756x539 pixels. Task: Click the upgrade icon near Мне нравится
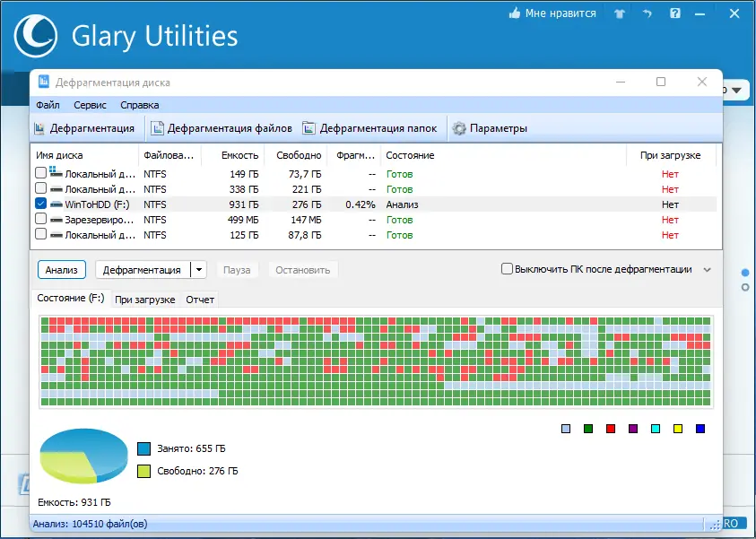click(619, 13)
